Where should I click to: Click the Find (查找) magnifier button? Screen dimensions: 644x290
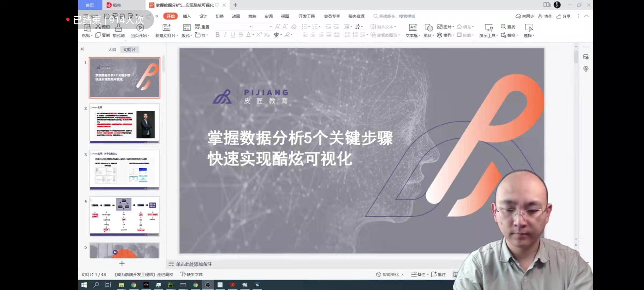[508, 27]
